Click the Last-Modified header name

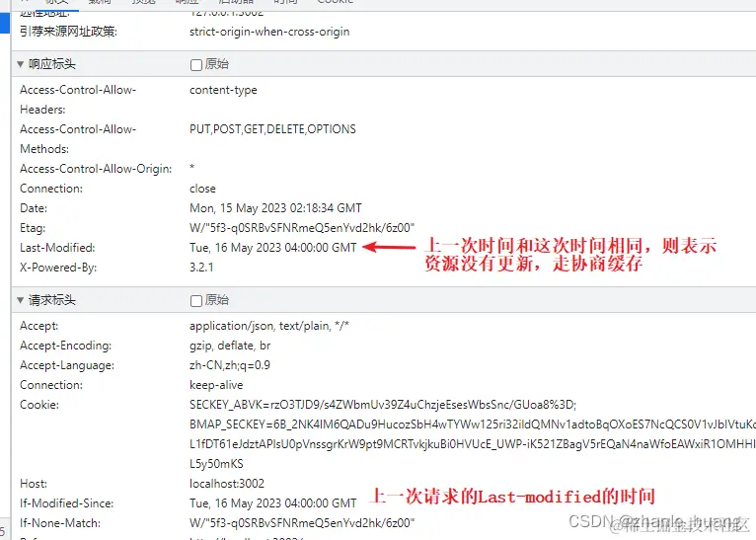57,248
